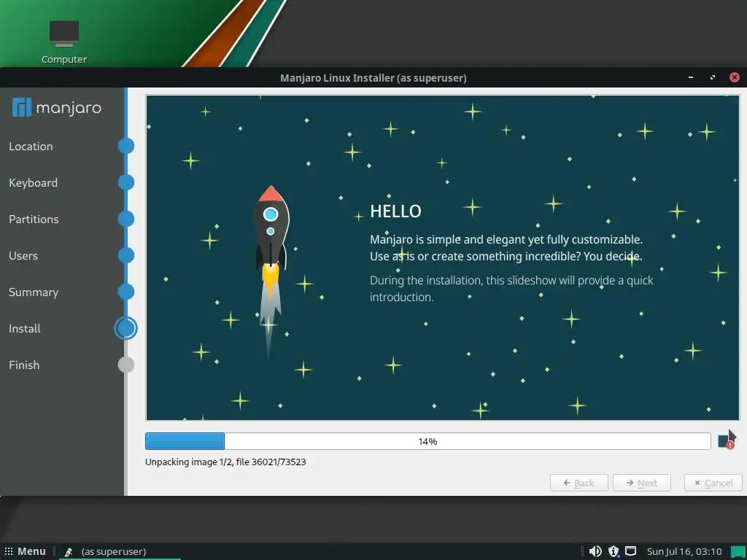Click the HELLO slideshow heading
The image size is (747, 560).
[x=395, y=211]
